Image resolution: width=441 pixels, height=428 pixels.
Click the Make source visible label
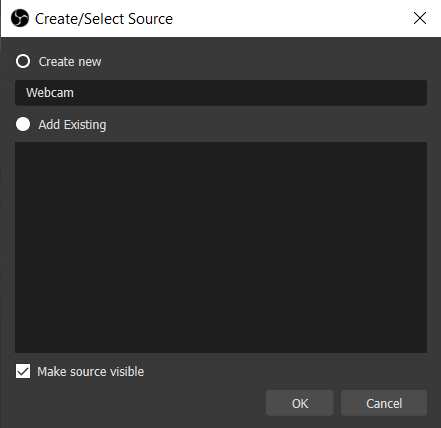click(x=91, y=371)
